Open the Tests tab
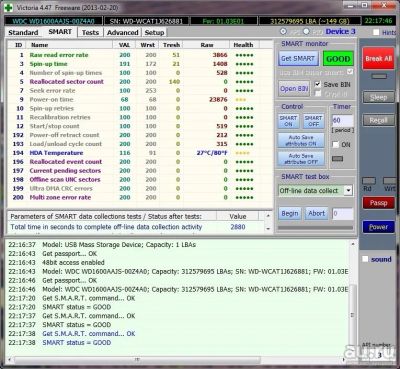This screenshot has height=369, width=400. [x=90, y=32]
